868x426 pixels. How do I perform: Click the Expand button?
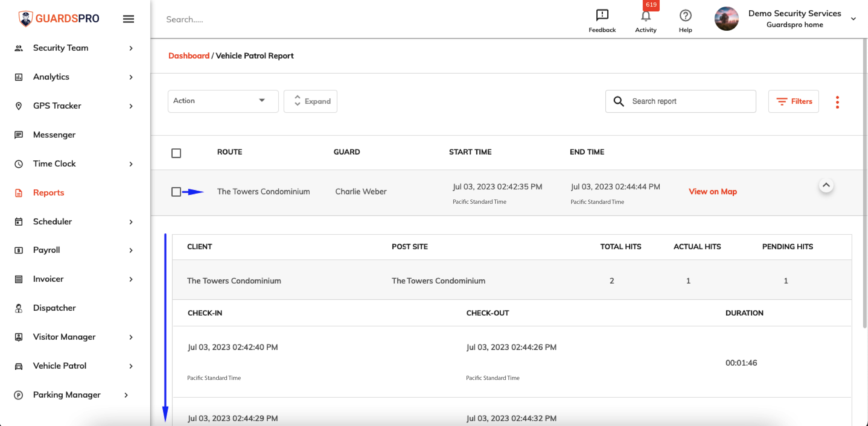point(310,101)
